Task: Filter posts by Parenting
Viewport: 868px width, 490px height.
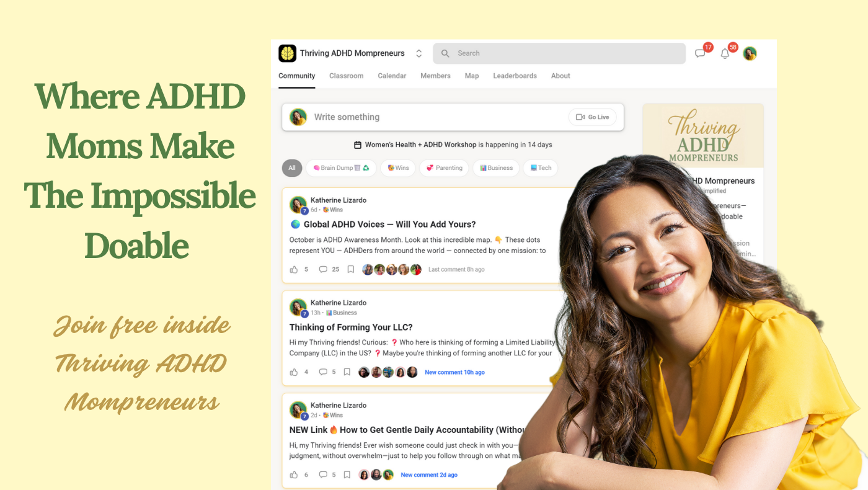Action: click(x=444, y=168)
